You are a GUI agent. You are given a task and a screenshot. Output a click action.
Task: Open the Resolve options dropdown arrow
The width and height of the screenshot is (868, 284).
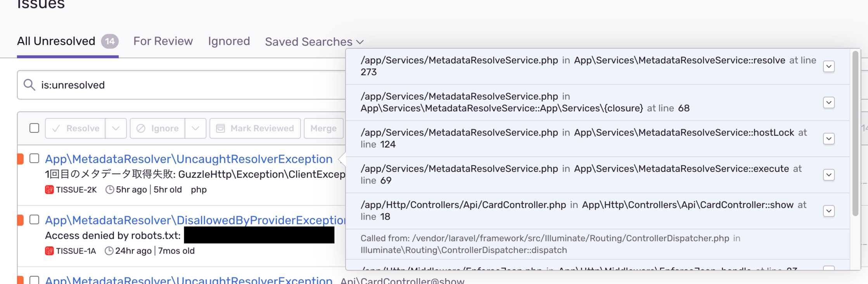coord(116,128)
